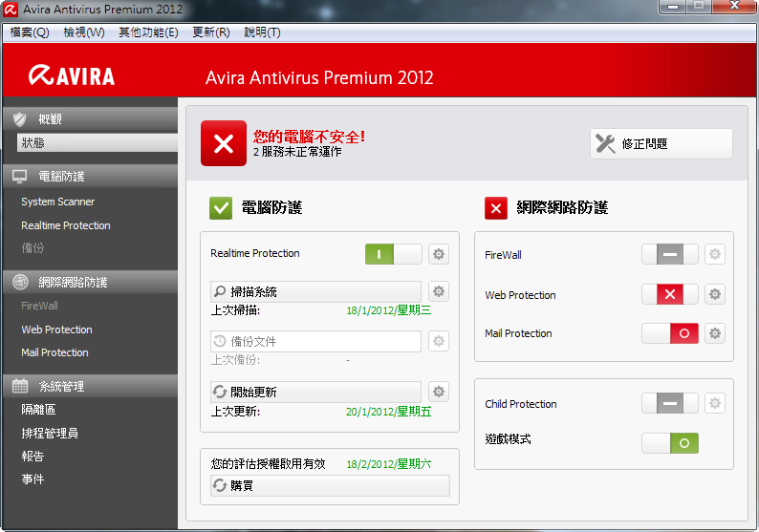Click the red X status icon

(x=223, y=144)
